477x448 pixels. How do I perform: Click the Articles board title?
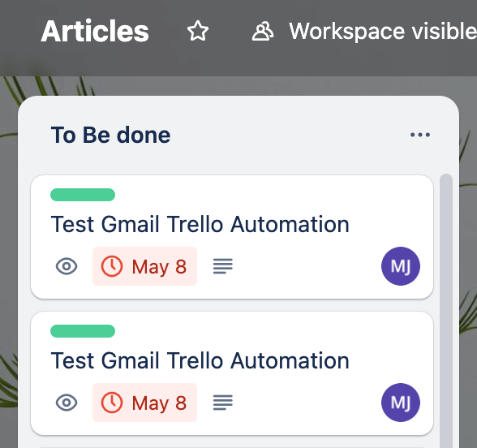pyautogui.click(x=95, y=31)
